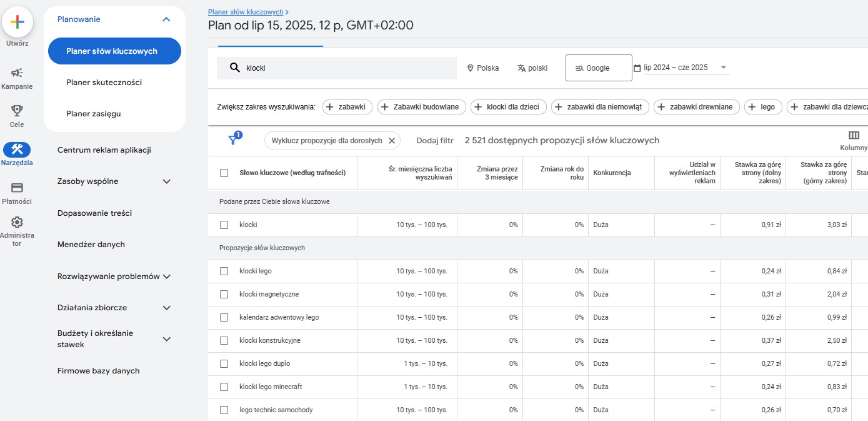Check the 'klocki lego minecraft' checkbox

click(224, 387)
